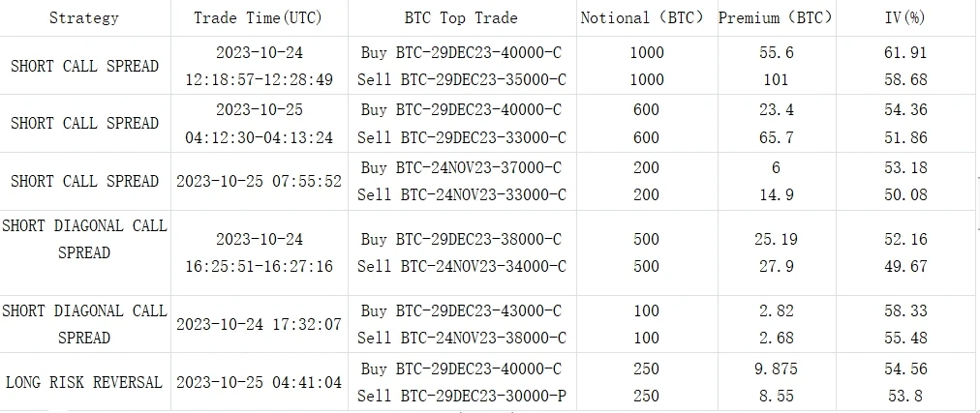The image size is (980, 413).
Task: Select the premium value 25.19
Action: (x=775, y=239)
